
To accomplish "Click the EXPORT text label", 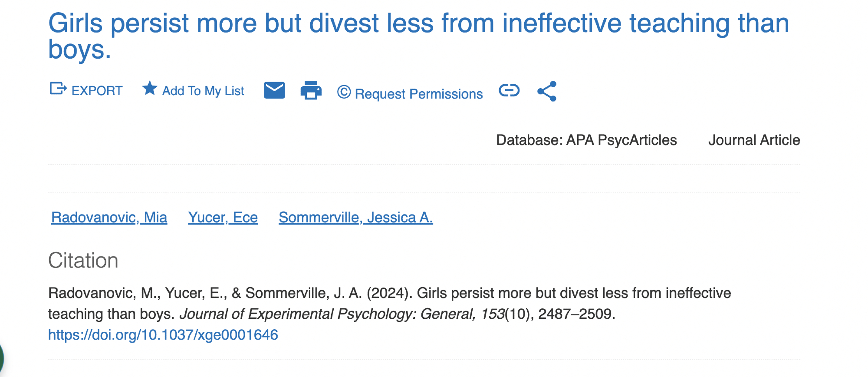I will (x=97, y=91).
